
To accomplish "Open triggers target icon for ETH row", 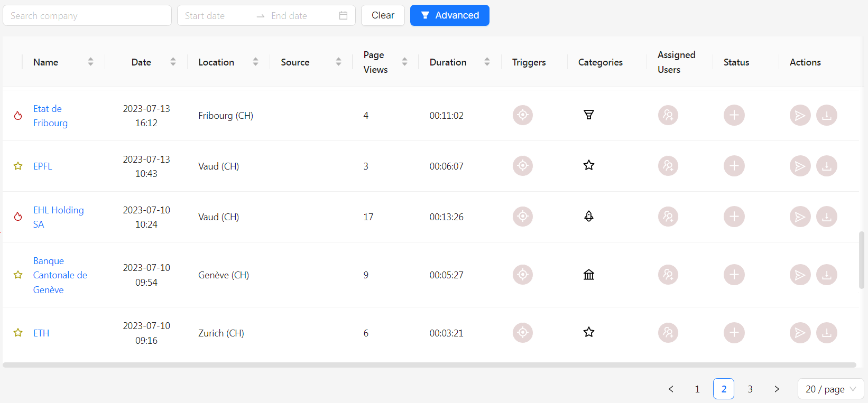I will [x=523, y=333].
